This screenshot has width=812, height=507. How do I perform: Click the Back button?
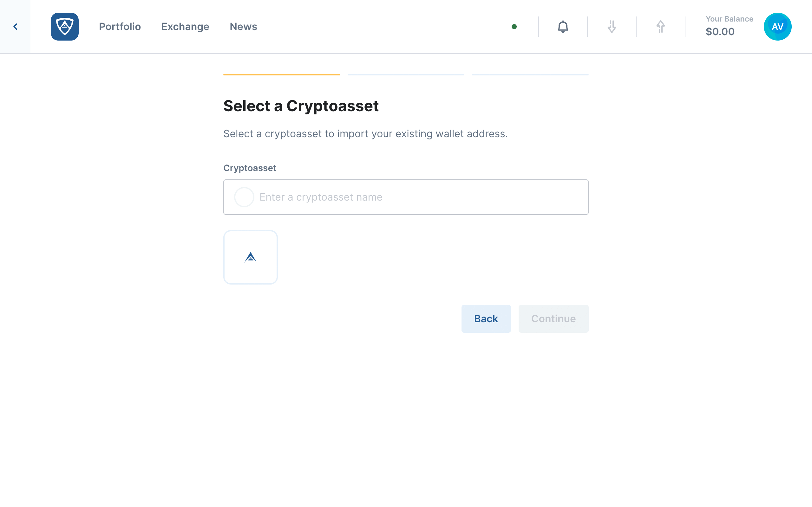click(x=486, y=318)
